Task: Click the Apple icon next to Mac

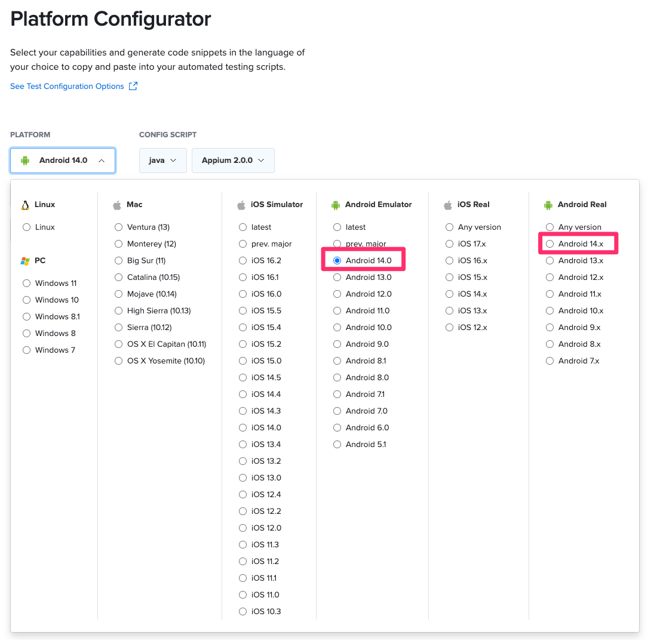Action: (x=117, y=205)
